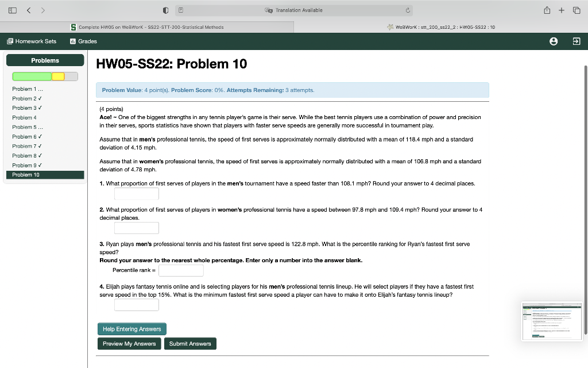
Task: Open the tab overview icon
Action: (x=577, y=10)
